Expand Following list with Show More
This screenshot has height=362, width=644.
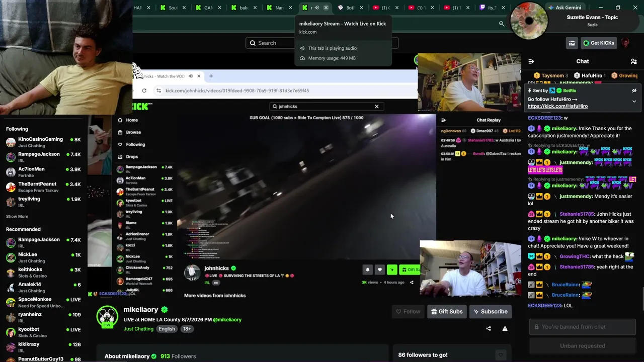17,217
